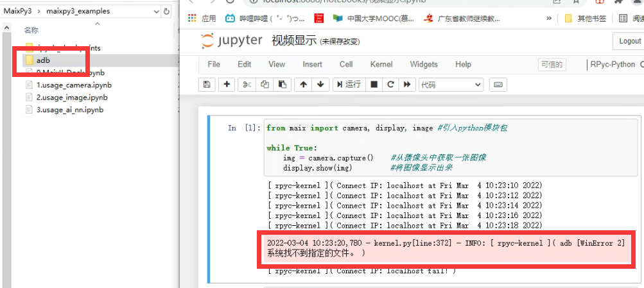
Task: Restart kernel and run all cells
Action: click(x=406, y=85)
